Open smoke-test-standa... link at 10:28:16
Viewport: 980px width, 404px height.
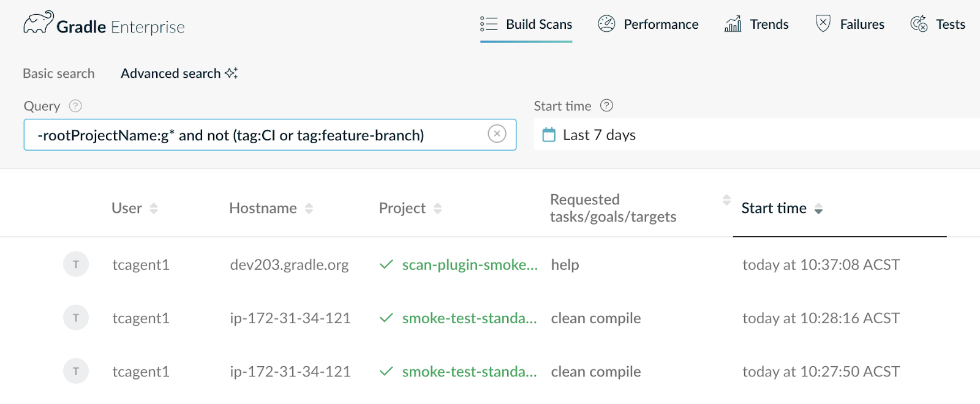470,318
